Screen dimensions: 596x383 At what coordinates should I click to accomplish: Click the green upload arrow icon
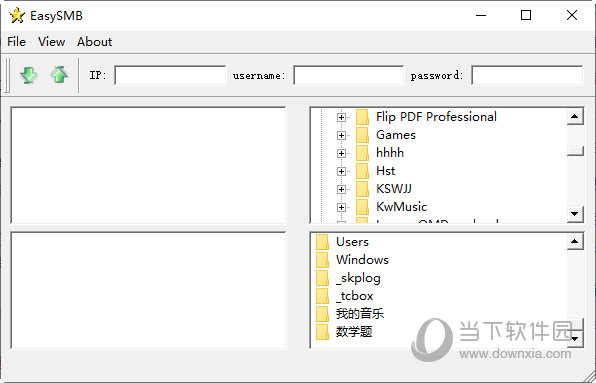point(59,75)
